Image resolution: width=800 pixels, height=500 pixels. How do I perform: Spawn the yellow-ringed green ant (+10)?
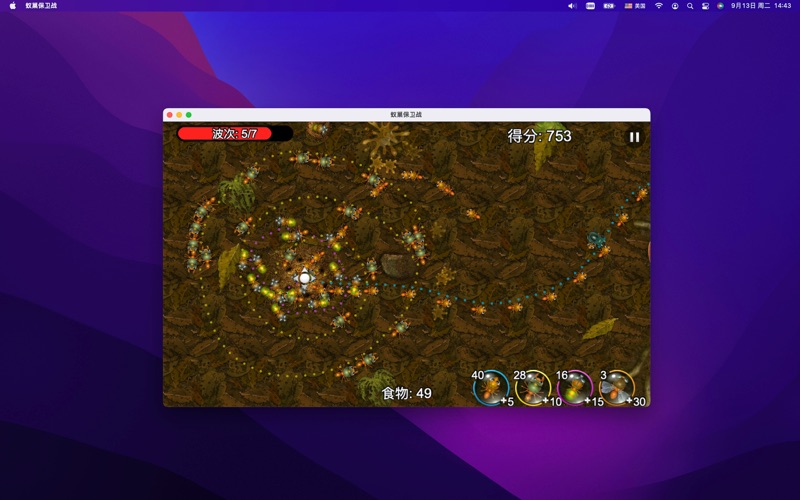click(x=532, y=387)
